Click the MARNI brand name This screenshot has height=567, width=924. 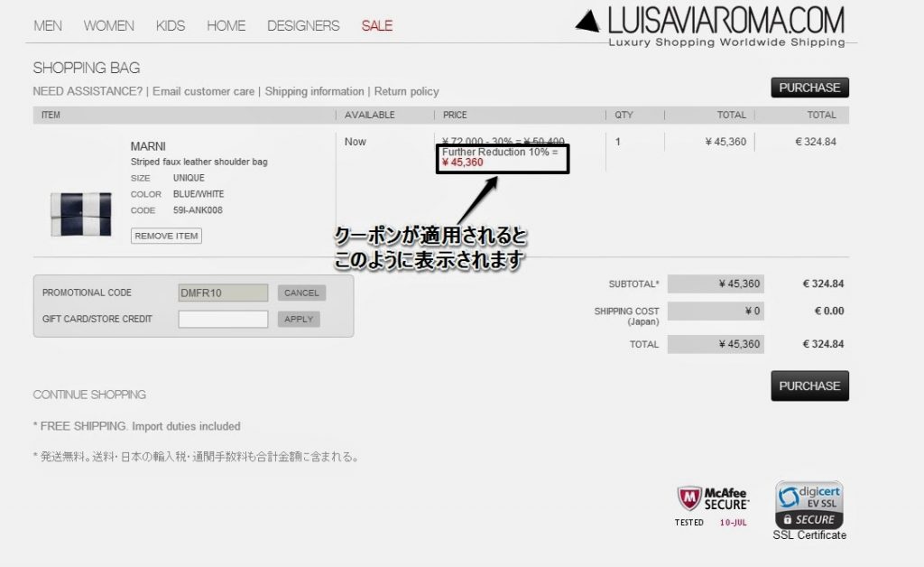tap(148, 146)
